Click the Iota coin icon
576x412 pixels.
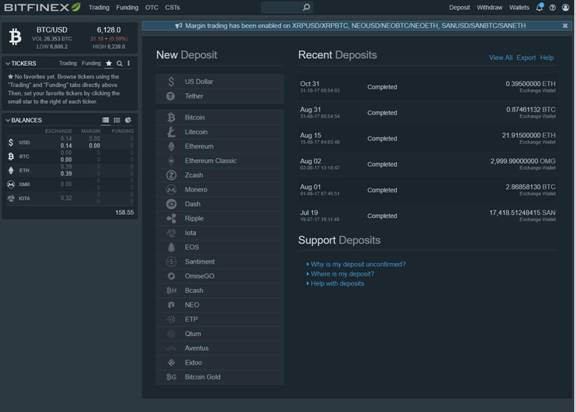point(171,233)
